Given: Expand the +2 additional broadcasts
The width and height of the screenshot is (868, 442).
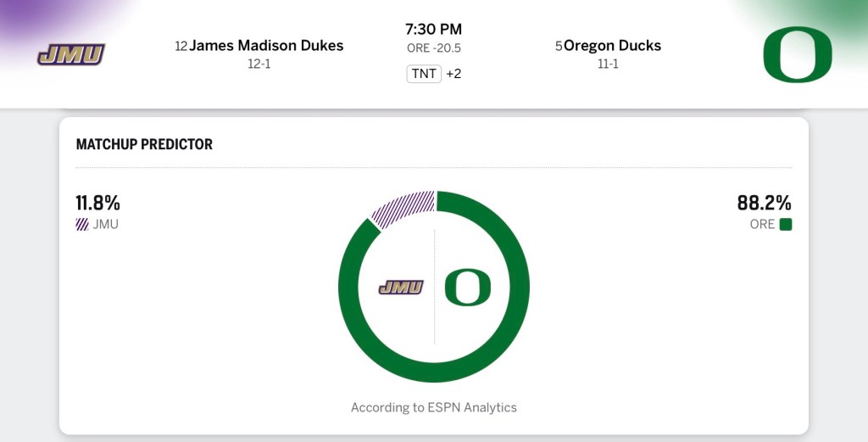Looking at the screenshot, I should [453, 74].
